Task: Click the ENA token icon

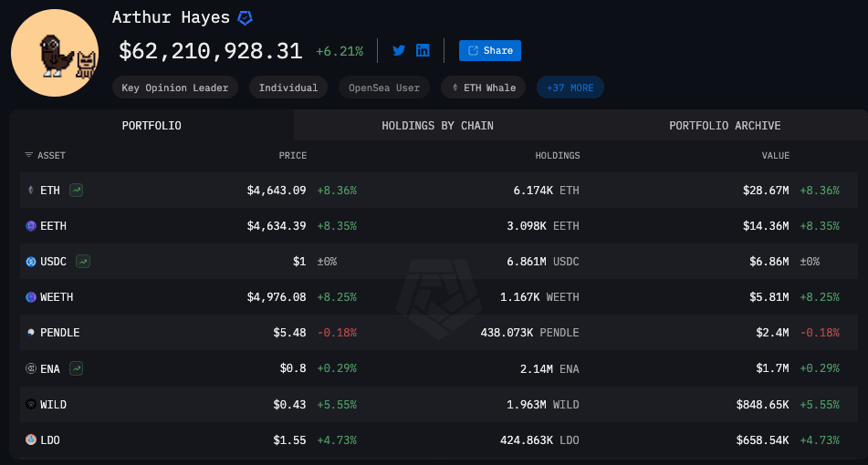Action: point(31,368)
